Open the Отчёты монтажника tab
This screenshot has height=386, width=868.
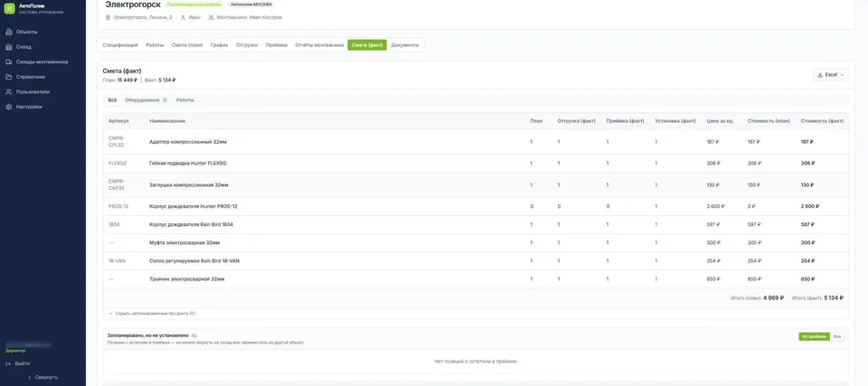point(319,45)
